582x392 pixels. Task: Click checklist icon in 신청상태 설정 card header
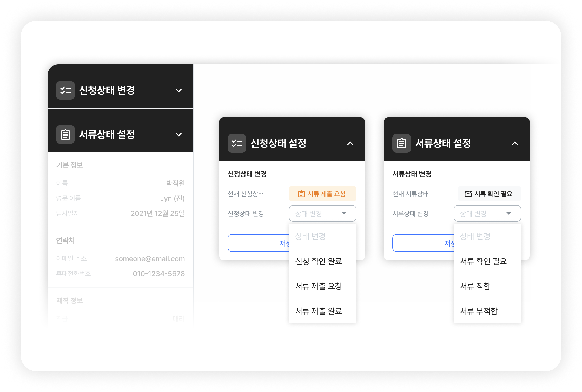click(237, 143)
